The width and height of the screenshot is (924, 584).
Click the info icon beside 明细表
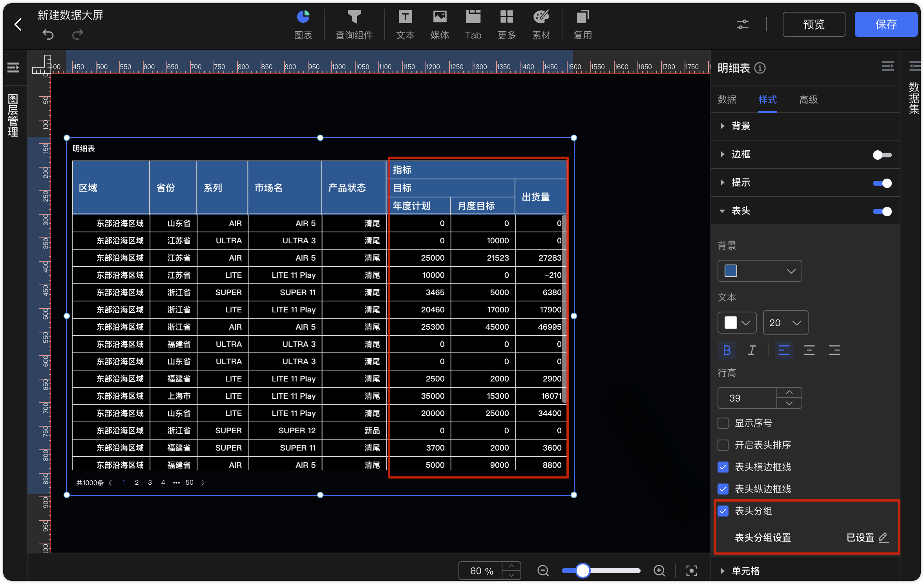coord(760,68)
